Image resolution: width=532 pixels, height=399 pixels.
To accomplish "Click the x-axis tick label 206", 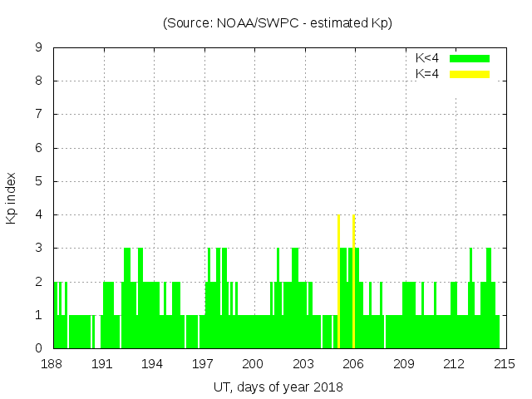I will click(x=354, y=364).
